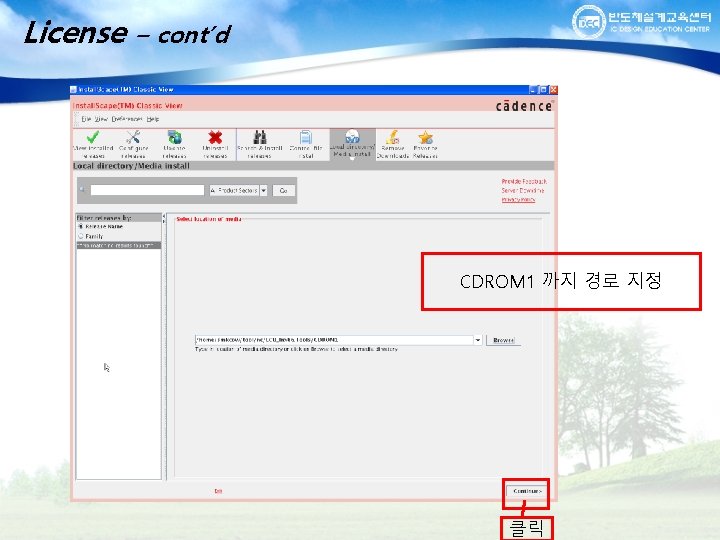Minimize the InstallScape Classic View window
Screen dimensions: 720x540
pos(533,90)
